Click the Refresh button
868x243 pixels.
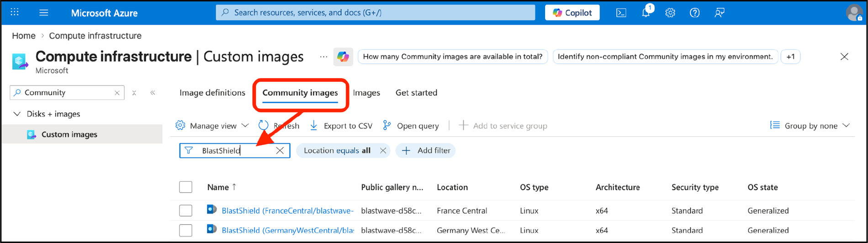coord(279,125)
